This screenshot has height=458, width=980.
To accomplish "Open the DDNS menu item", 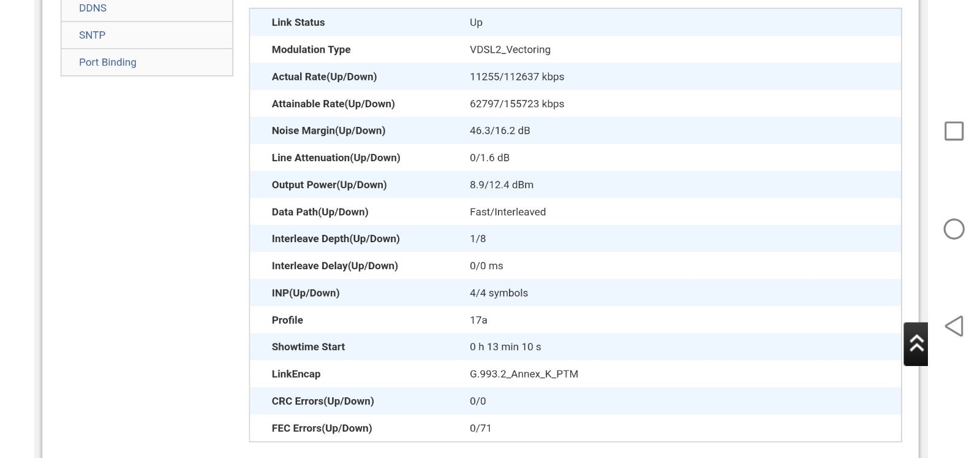I will [x=147, y=9].
